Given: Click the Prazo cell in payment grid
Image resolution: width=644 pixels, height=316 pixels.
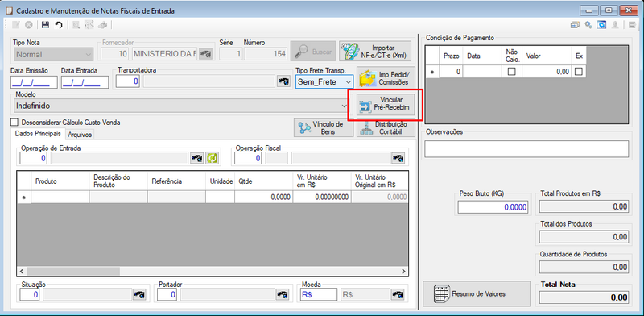Looking at the screenshot, I should [x=451, y=72].
